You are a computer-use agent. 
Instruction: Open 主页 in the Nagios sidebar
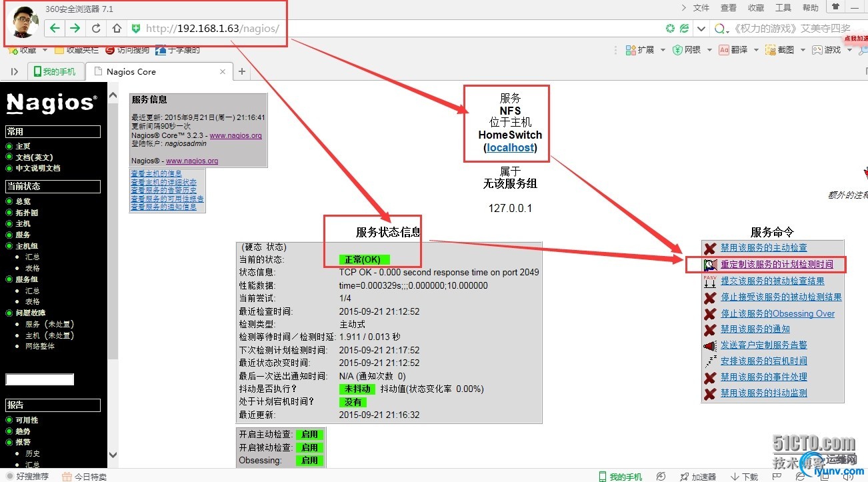pos(23,146)
